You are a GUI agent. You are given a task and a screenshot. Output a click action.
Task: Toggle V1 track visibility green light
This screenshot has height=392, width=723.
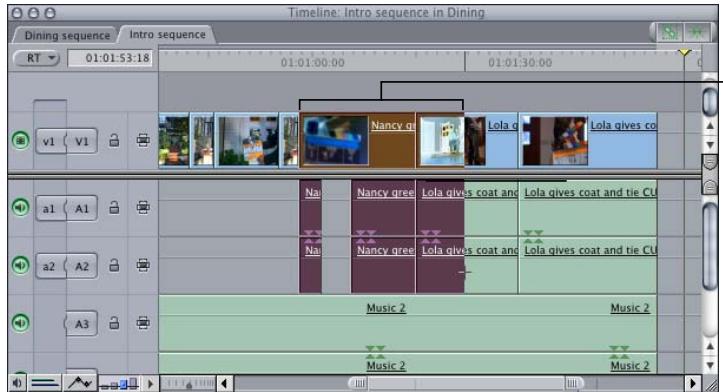(20, 140)
